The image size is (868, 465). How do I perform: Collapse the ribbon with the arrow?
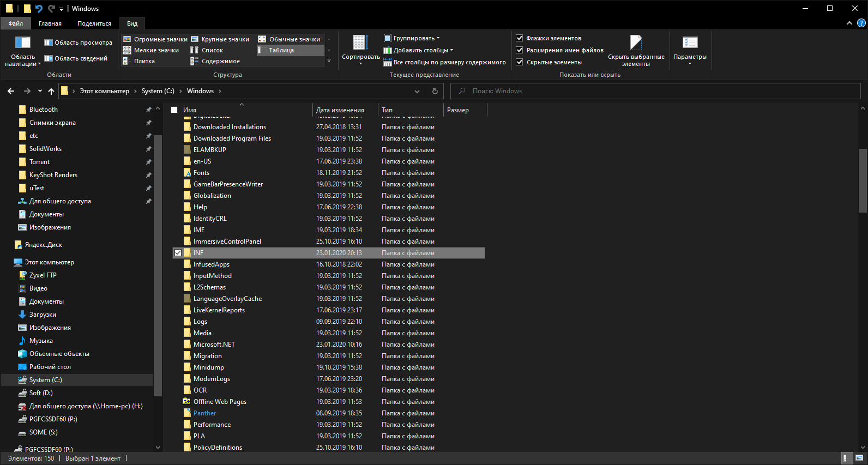(849, 23)
